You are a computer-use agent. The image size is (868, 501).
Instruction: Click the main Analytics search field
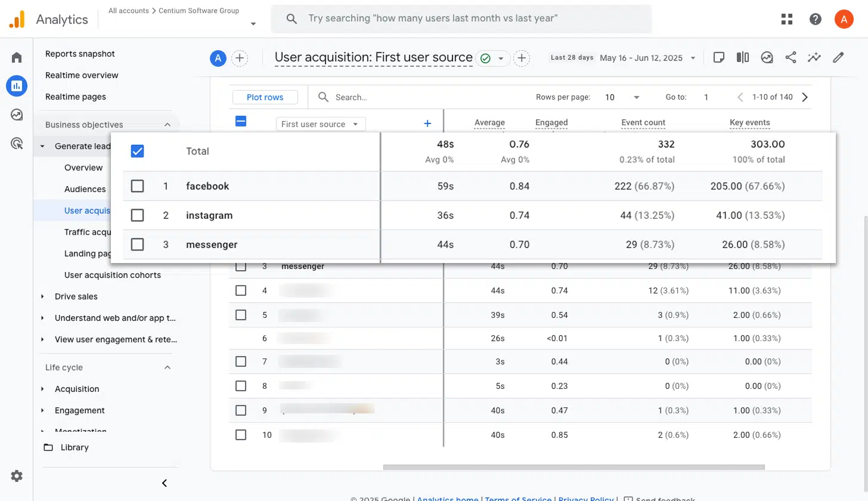click(x=461, y=18)
